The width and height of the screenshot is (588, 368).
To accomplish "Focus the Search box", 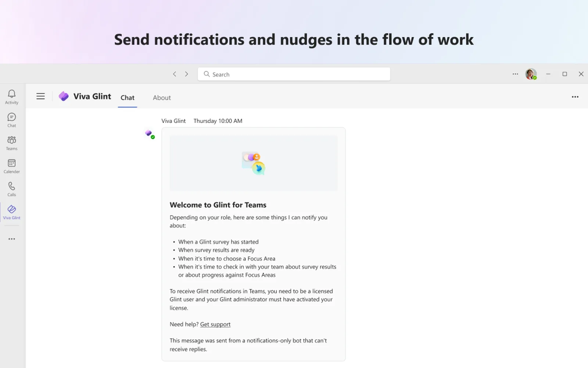I will click(294, 74).
